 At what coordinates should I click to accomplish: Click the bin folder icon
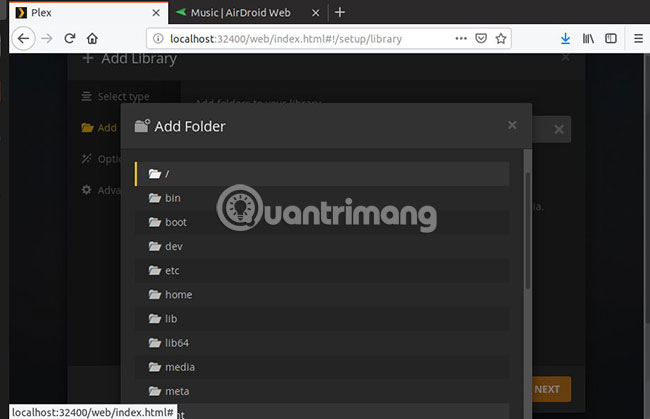[155, 198]
